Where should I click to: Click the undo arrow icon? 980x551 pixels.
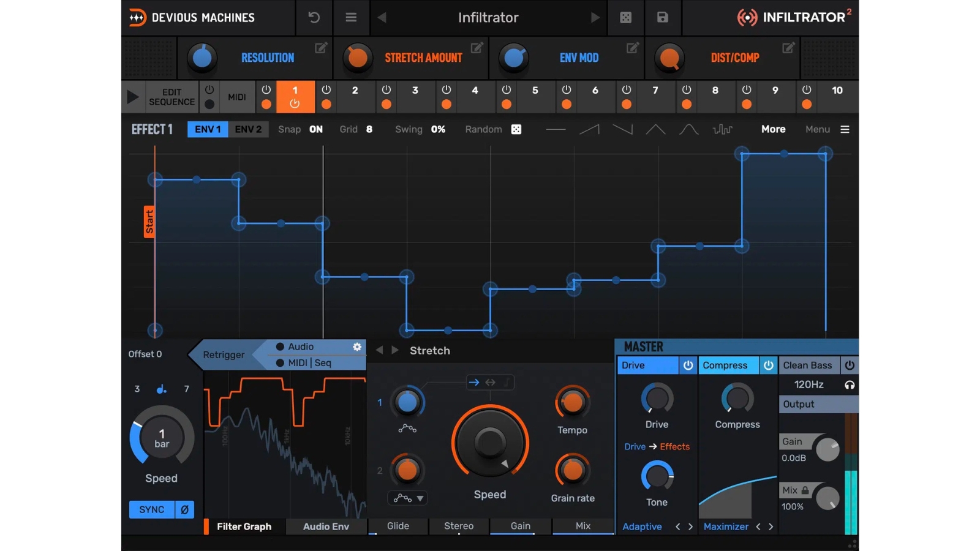tap(314, 18)
